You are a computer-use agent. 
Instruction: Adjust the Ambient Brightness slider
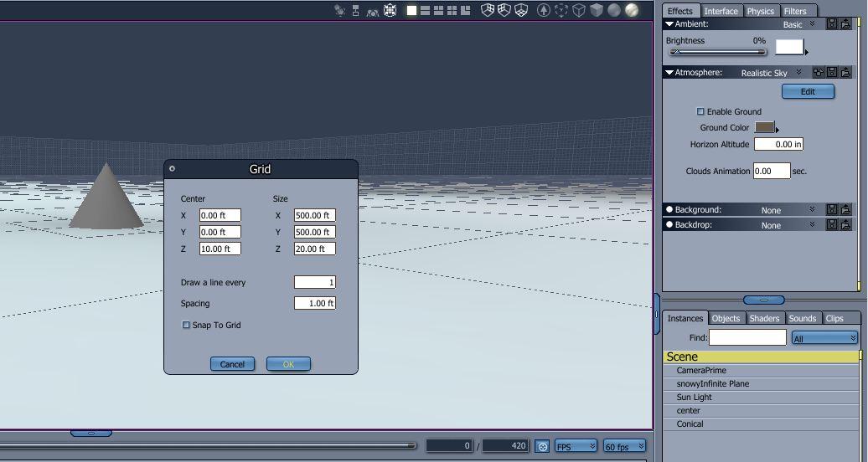717,52
